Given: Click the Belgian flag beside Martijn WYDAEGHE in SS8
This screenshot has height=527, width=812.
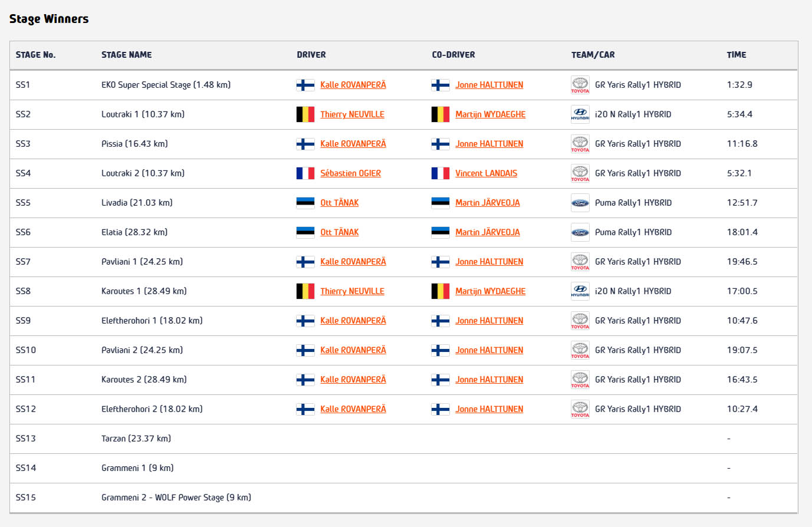Looking at the screenshot, I should point(440,291).
